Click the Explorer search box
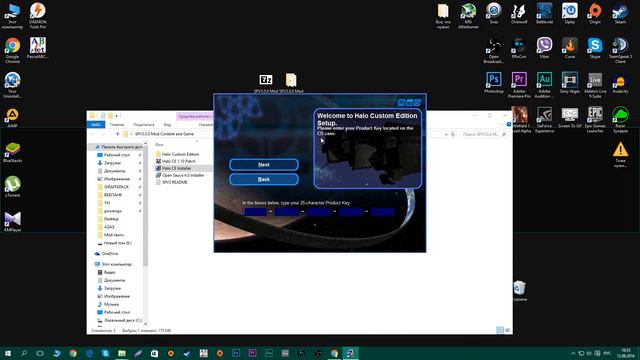640x360 pixels. click(484, 134)
